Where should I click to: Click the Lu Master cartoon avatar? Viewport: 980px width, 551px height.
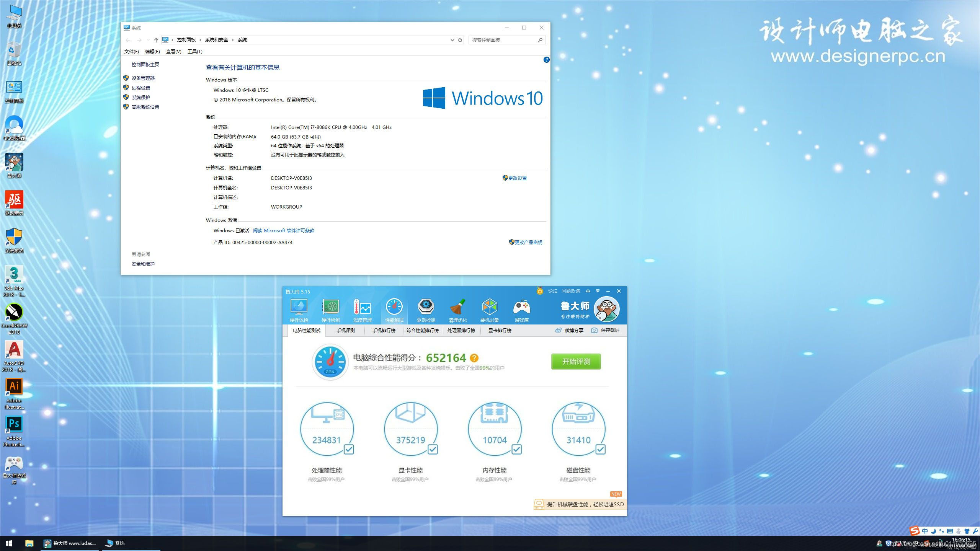coord(607,309)
